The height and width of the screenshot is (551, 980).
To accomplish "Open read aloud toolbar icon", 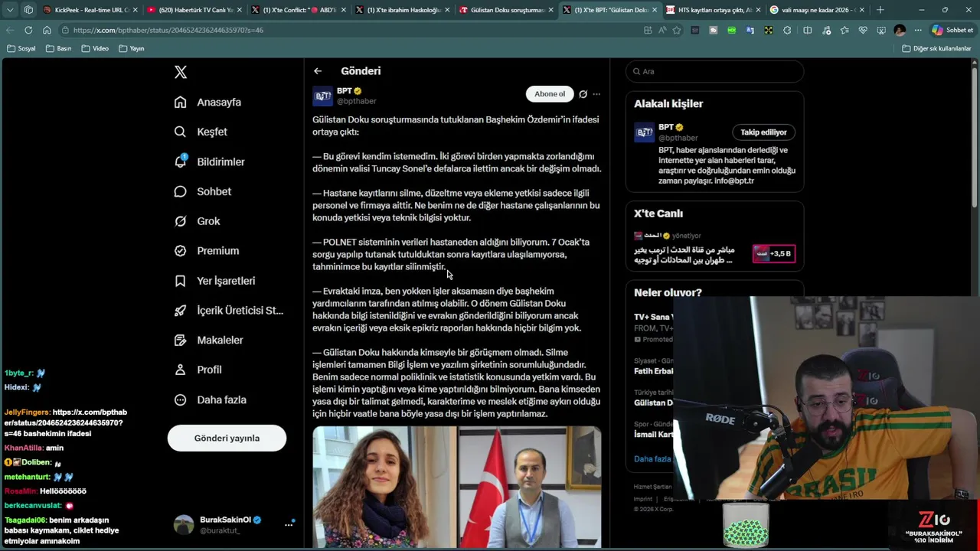I will point(661,30).
